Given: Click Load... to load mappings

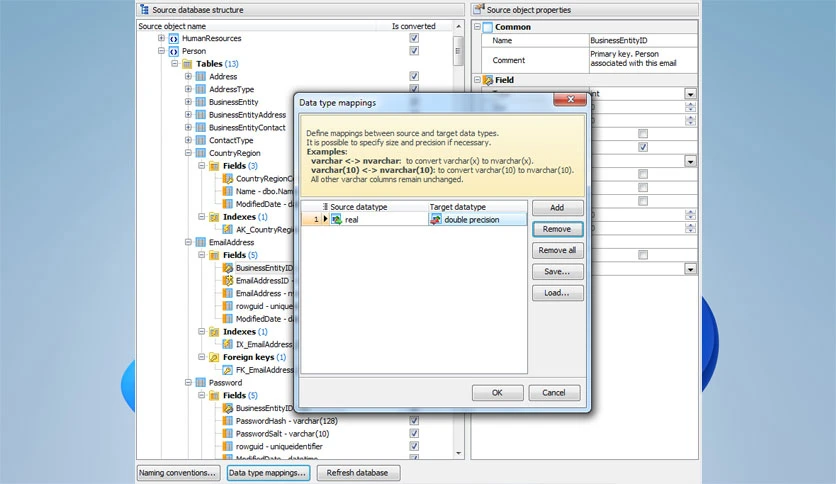Looking at the screenshot, I should click(x=557, y=293).
